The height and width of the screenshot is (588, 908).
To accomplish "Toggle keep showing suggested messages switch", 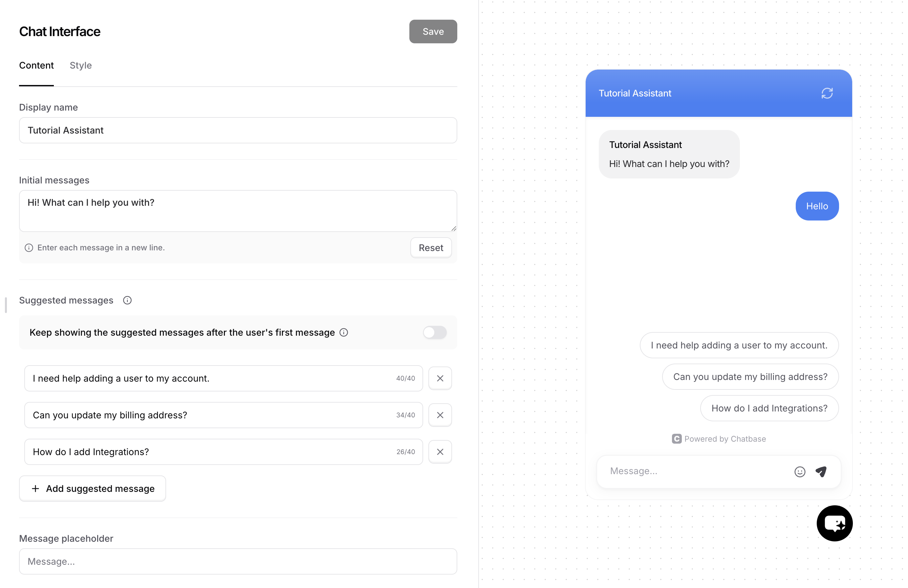I will click(435, 332).
